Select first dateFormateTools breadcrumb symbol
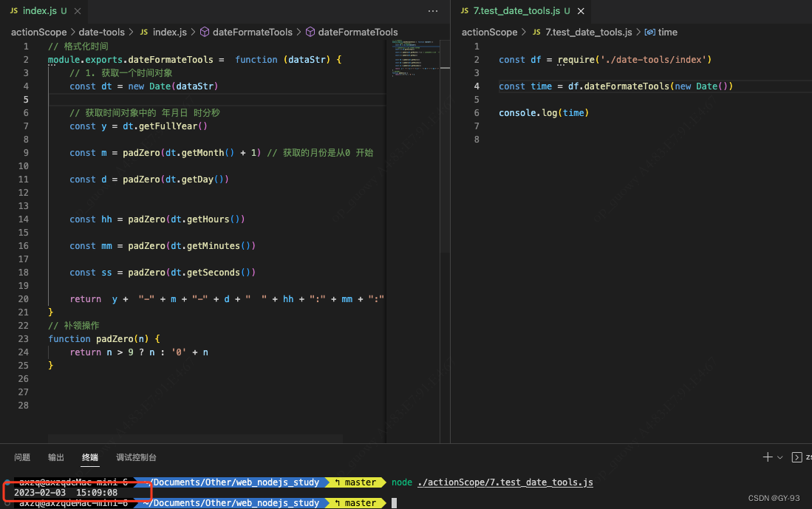Screen dimensions: 812x509 252,32
